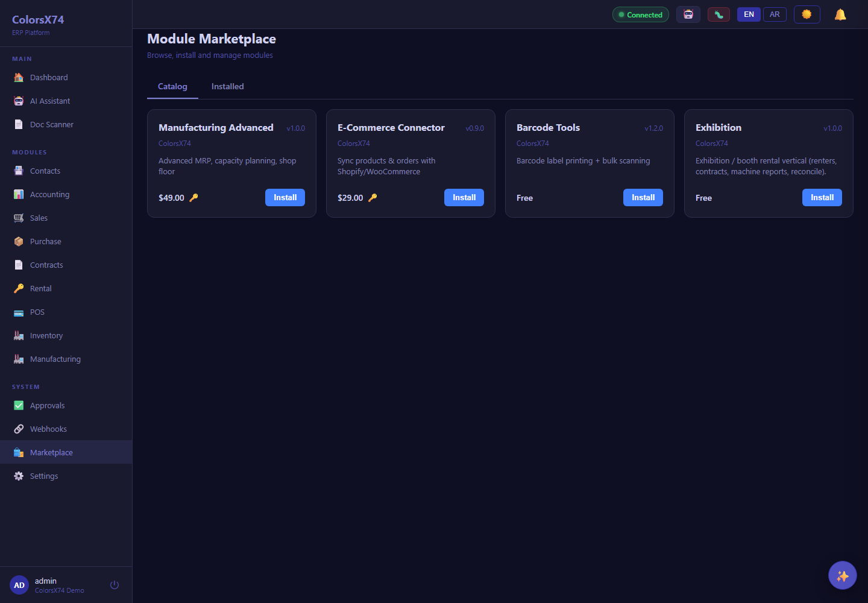Click version v0.9.0 on E-Commerce Connector

(474, 128)
